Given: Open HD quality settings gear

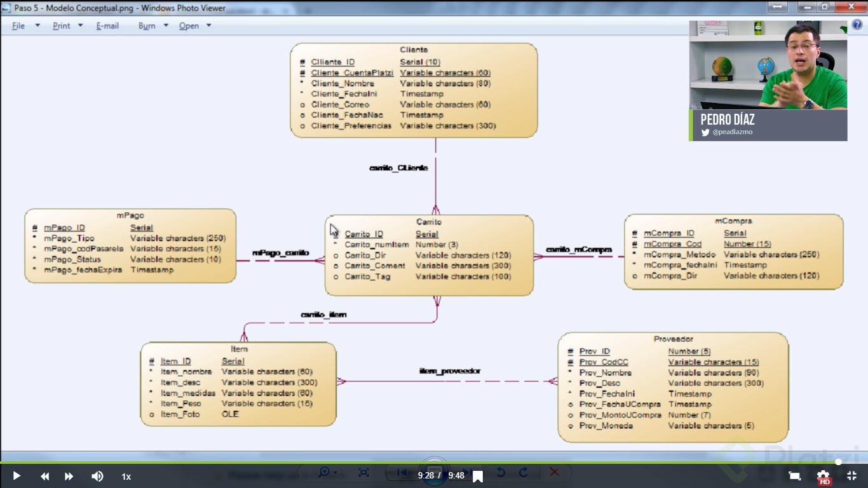Looking at the screenshot, I should (824, 477).
